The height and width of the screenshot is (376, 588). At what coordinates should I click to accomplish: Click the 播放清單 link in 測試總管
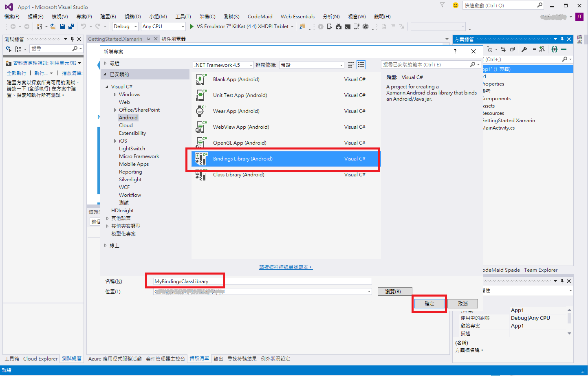72,73
